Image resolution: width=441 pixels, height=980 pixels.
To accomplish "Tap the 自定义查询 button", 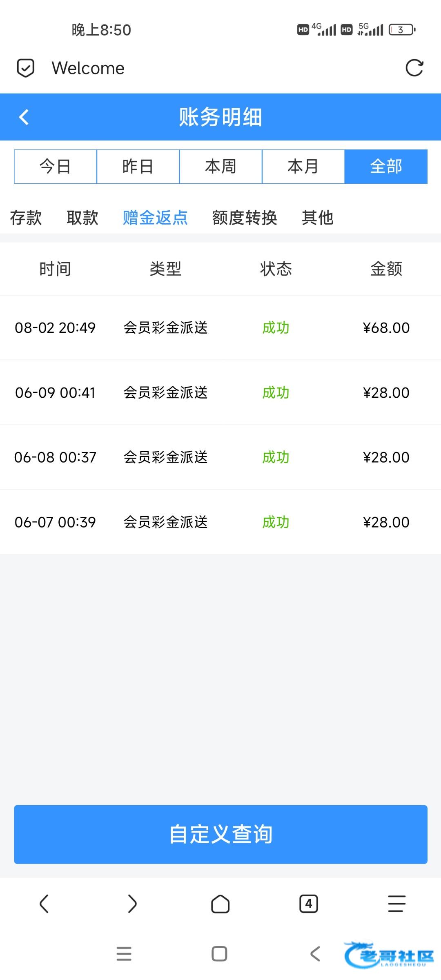I will click(220, 834).
